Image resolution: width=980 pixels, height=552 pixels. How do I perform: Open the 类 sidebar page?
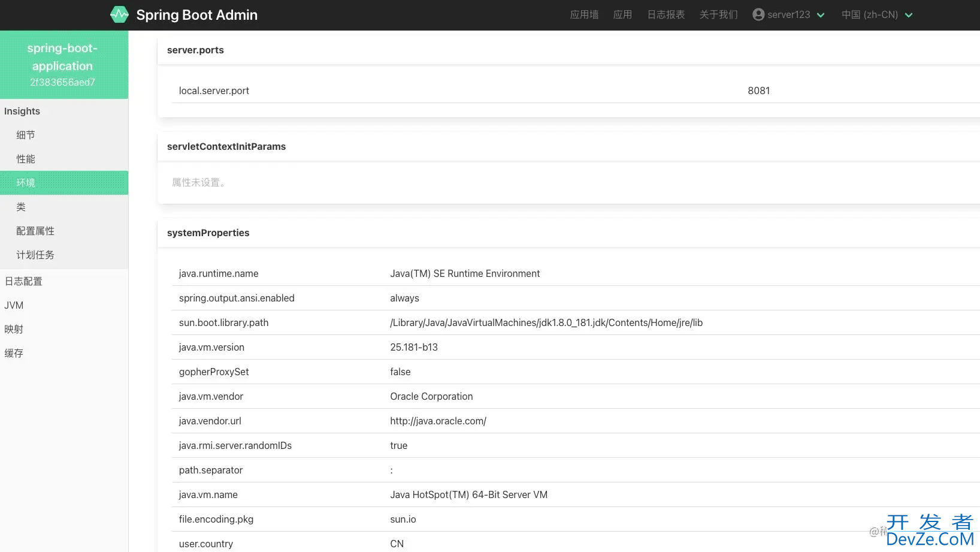[64, 207]
